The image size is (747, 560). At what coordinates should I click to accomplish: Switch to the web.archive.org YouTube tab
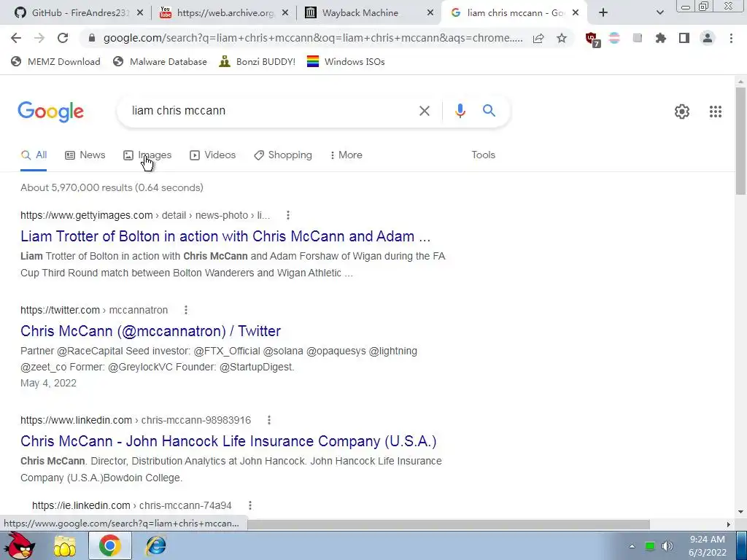[223, 13]
